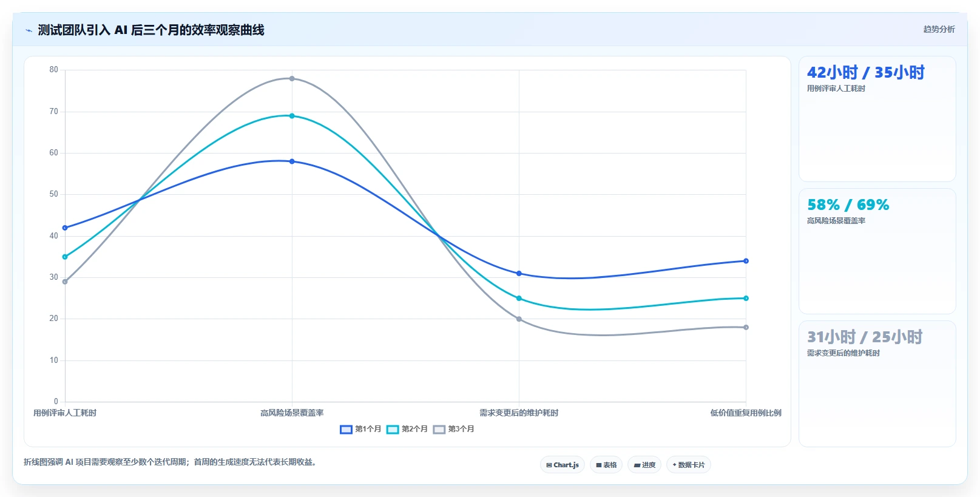The height and width of the screenshot is (497, 980).
Task: Click 第3个月 point at 用例评审人工耗时 (29)
Action: pos(65,282)
